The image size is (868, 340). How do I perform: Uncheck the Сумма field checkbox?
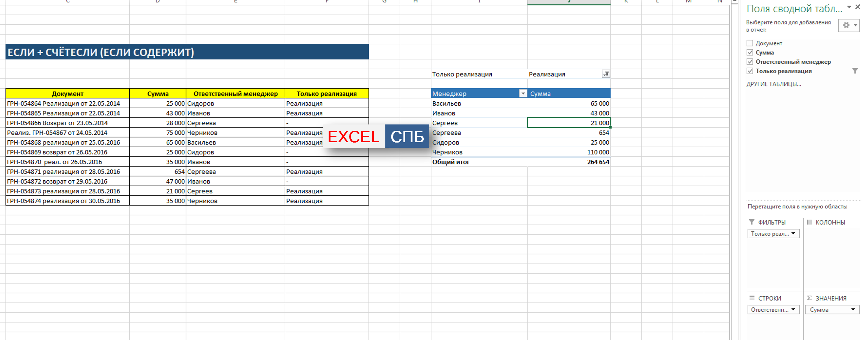(750, 53)
